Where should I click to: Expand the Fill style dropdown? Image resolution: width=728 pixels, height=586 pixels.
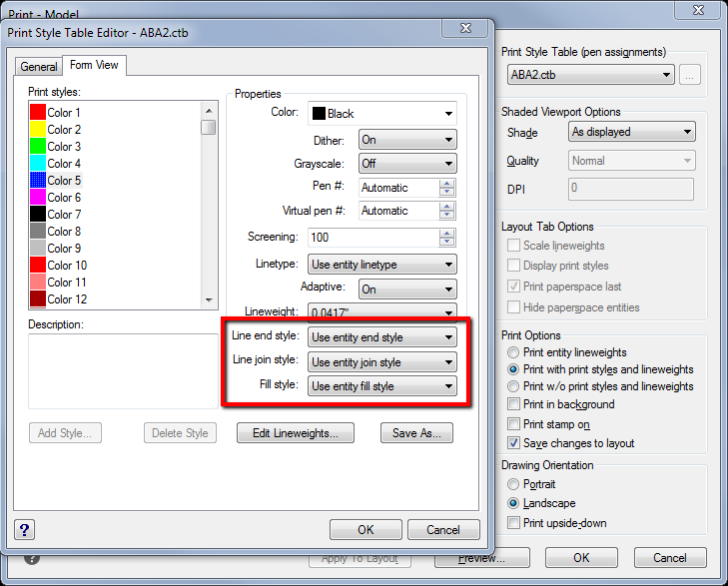[x=381, y=386]
